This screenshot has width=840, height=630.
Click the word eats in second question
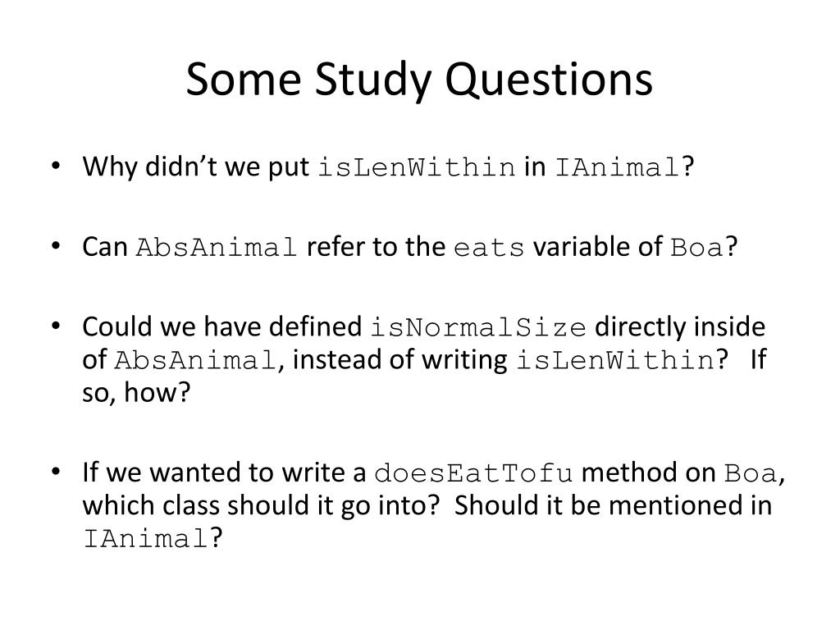click(489, 249)
